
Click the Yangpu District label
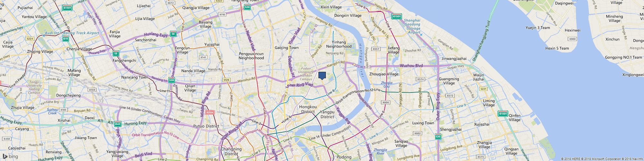point(327,114)
